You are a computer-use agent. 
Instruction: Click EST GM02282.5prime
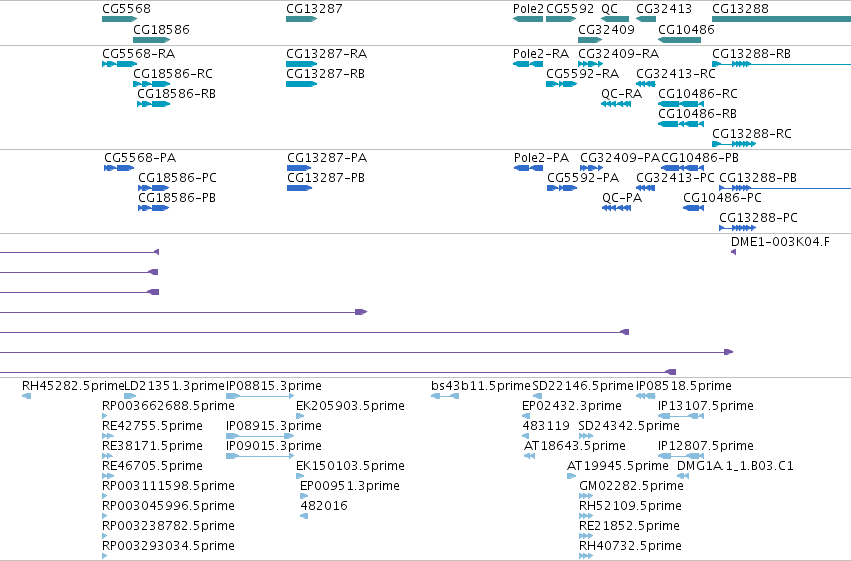631,486
